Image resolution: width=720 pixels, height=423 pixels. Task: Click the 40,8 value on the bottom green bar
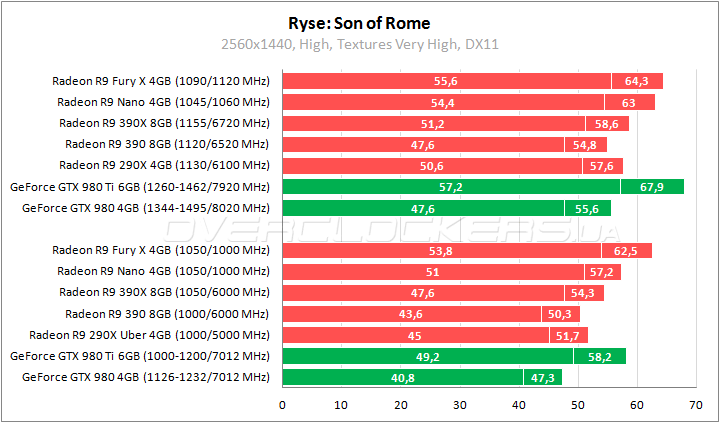[404, 377]
